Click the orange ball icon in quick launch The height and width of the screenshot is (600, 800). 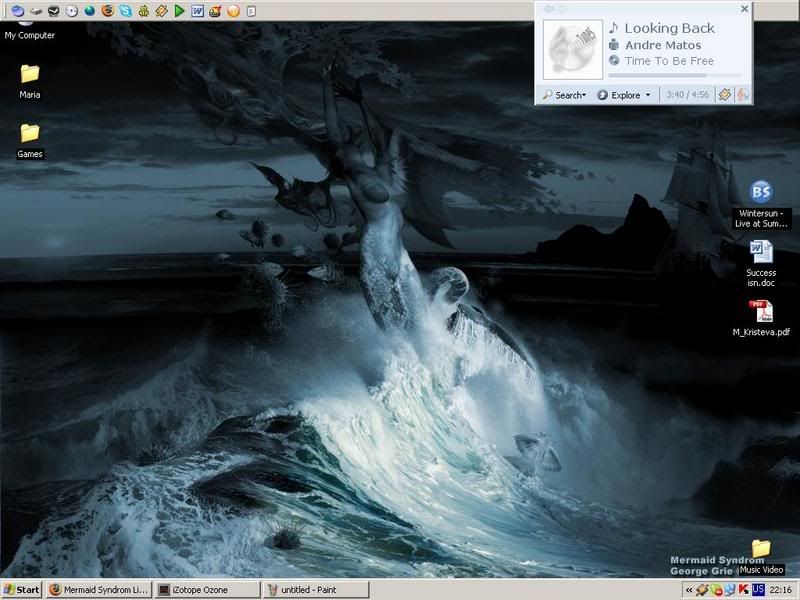[233, 11]
